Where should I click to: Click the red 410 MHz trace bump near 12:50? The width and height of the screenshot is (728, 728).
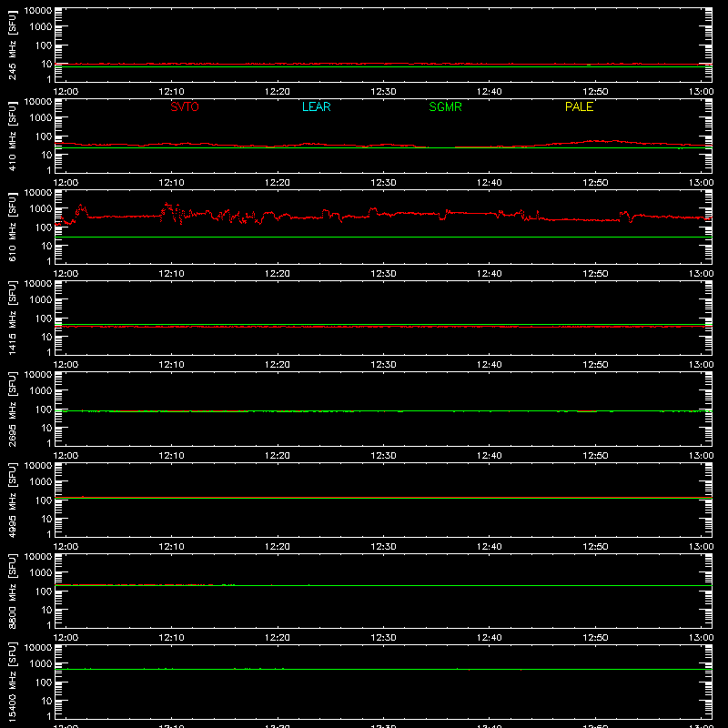pos(603,141)
